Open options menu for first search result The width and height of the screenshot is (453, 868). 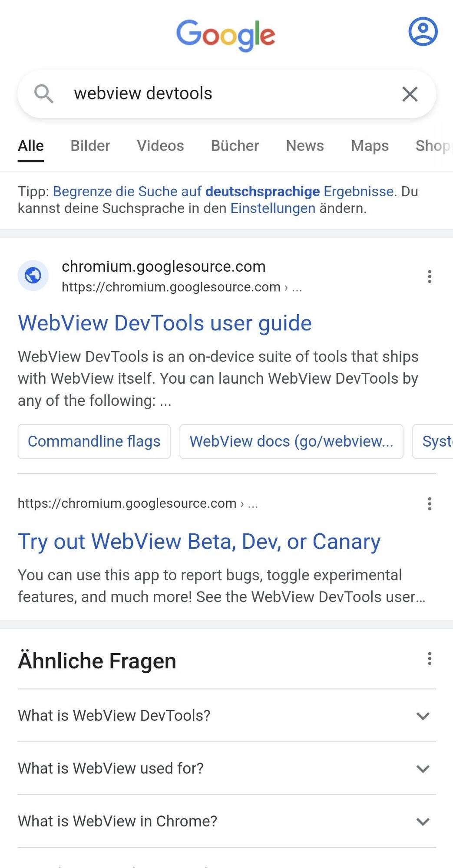[429, 276]
